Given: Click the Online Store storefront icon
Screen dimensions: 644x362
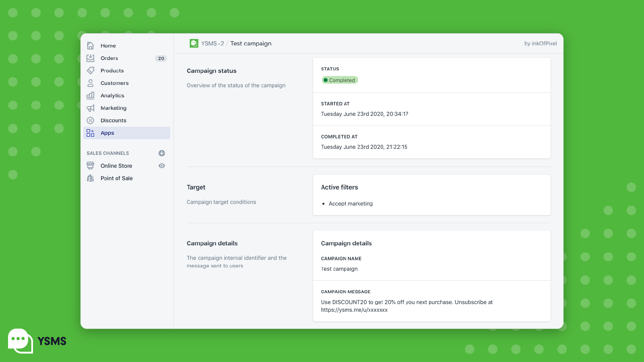Looking at the screenshot, I should 91,166.
